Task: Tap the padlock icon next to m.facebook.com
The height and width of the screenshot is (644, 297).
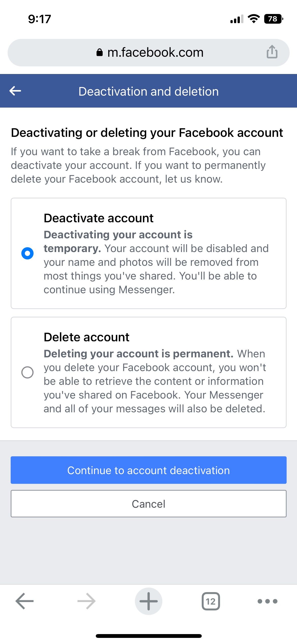Action: (x=100, y=52)
